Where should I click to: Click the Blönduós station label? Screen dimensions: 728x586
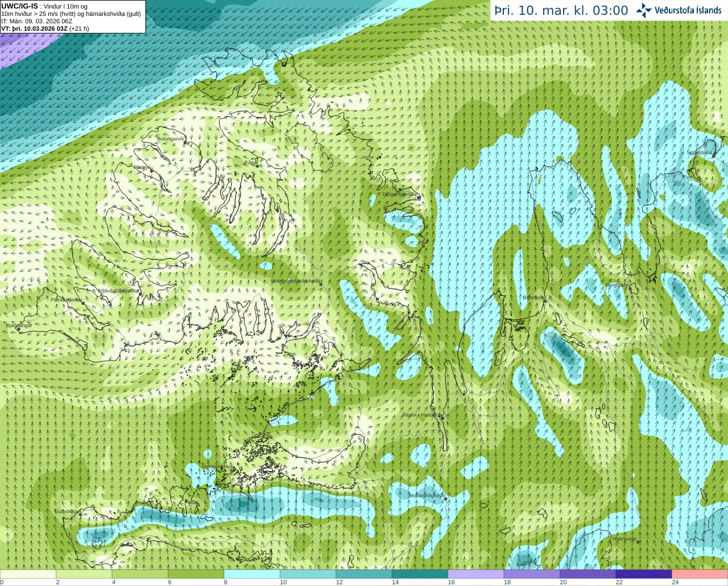tap(533, 298)
